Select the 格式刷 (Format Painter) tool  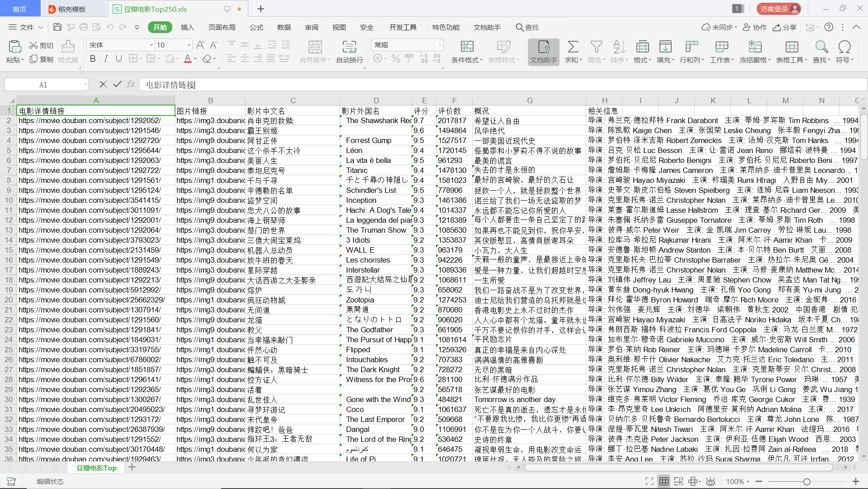point(67,51)
